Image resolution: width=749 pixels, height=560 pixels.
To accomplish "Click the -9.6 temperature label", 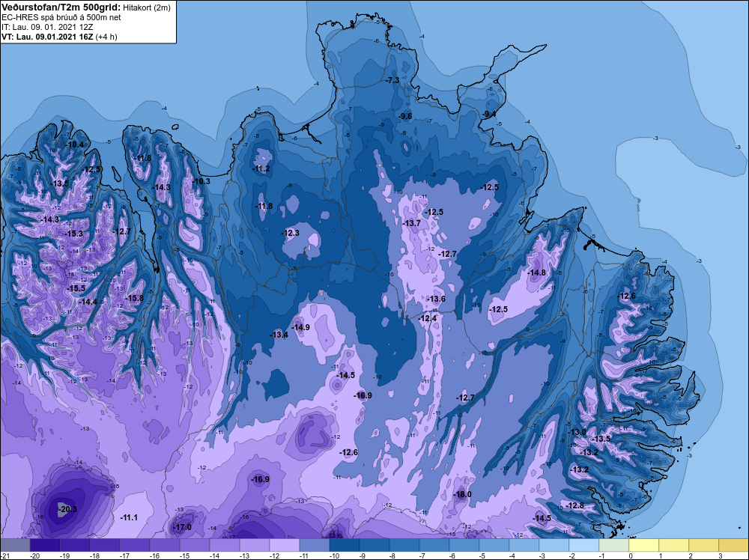I will point(405,116).
